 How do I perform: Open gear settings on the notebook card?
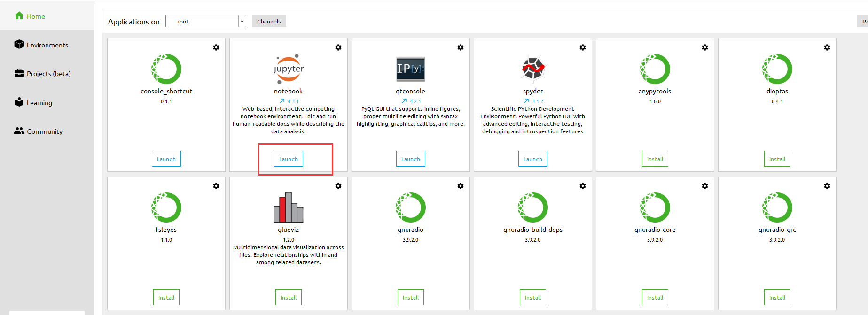(338, 47)
